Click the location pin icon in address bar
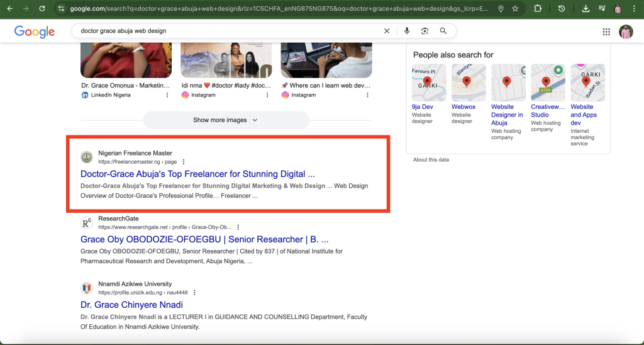This screenshot has width=644, height=345. pyautogui.click(x=501, y=9)
